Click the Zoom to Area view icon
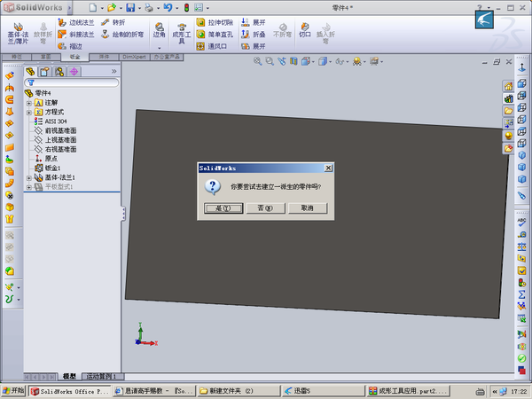This screenshot has height=399, width=532. pos(270,61)
